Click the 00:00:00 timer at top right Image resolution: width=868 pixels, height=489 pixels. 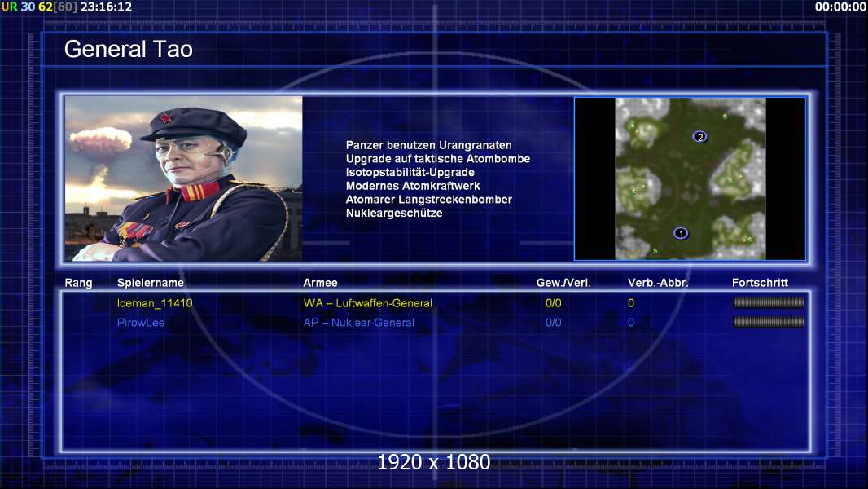840,7
